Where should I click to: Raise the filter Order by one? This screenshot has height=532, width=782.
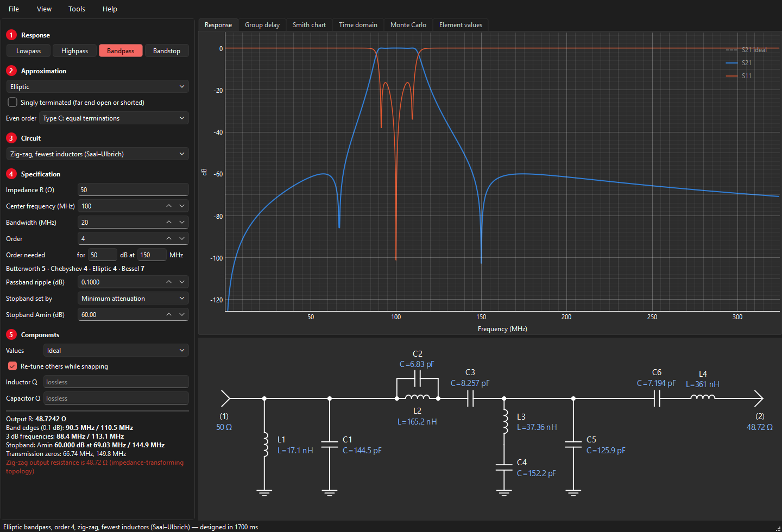[169, 239]
